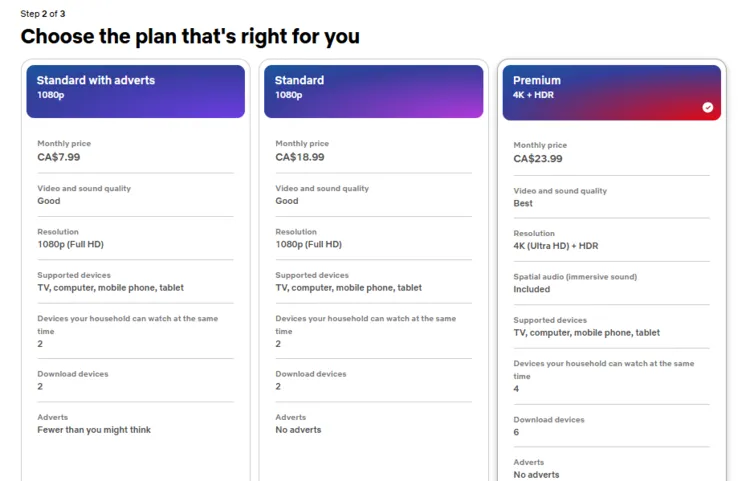Click the CA$23.99 monthly price
The image size is (750, 481).
click(538, 158)
